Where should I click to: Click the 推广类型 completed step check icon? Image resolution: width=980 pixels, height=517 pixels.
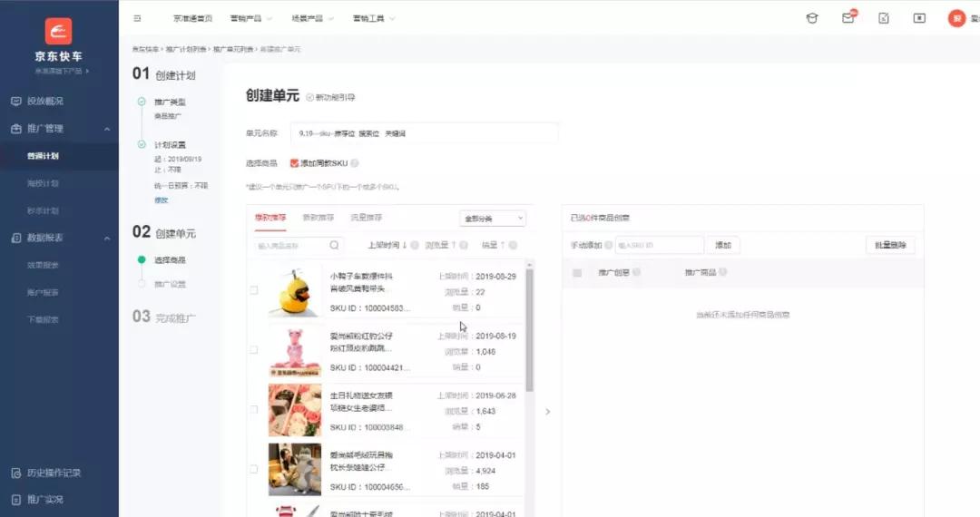[142, 102]
